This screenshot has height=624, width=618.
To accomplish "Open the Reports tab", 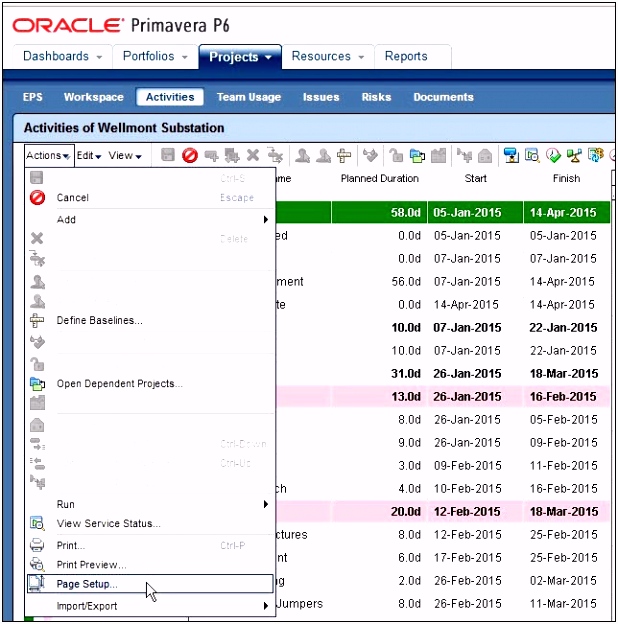I will click(x=406, y=57).
